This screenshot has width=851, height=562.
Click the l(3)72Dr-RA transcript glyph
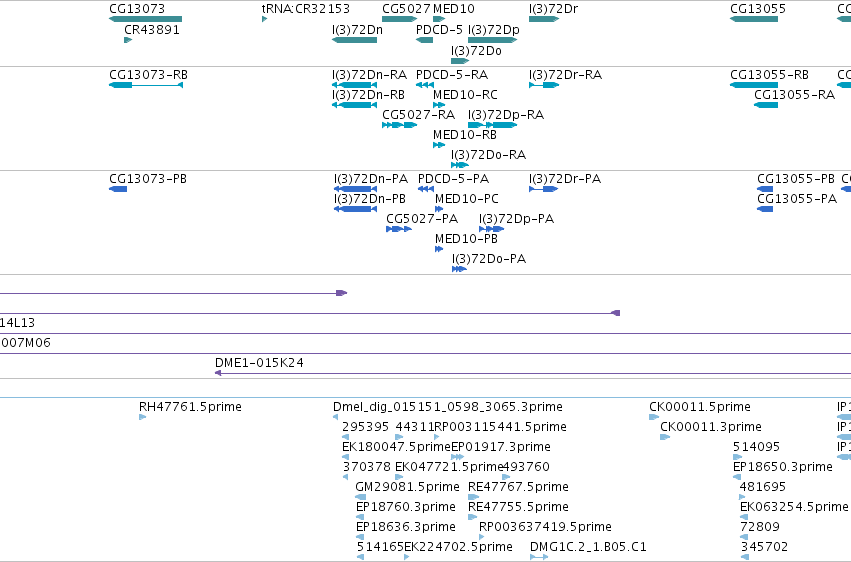544,85
